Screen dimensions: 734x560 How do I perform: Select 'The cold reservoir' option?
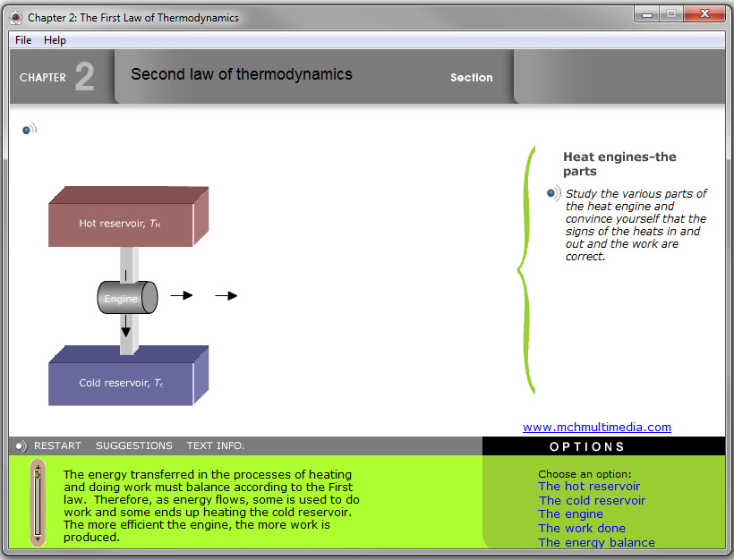pos(592,501)
